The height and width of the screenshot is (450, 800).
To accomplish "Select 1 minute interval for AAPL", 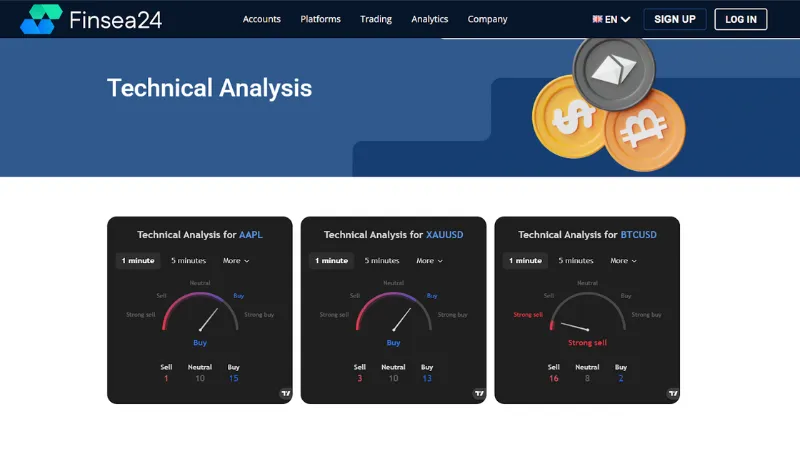I will (138, 261).
